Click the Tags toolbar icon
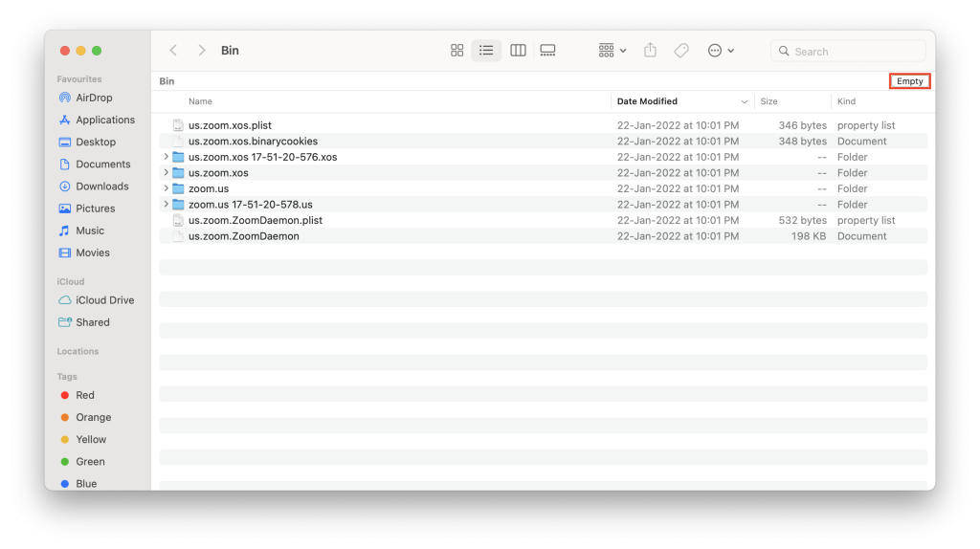Viewport: 980px width, 549px height. coord(681,51)
